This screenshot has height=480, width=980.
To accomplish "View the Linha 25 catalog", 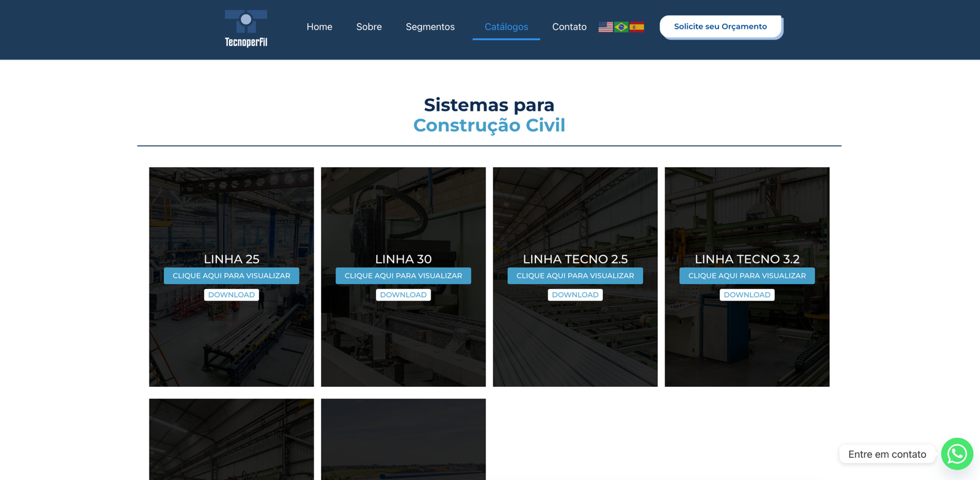I will [x=232, y=276].
